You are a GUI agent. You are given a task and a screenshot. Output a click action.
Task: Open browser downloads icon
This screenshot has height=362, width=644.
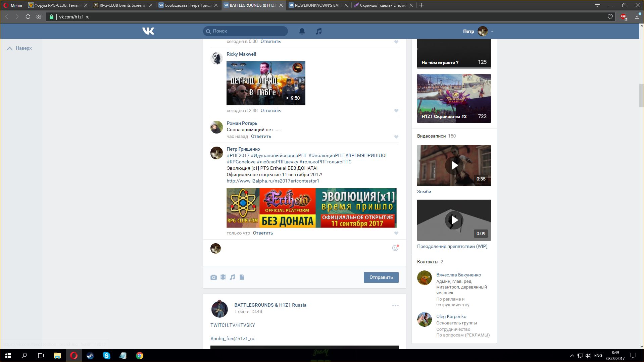click(x=637, y=17)
